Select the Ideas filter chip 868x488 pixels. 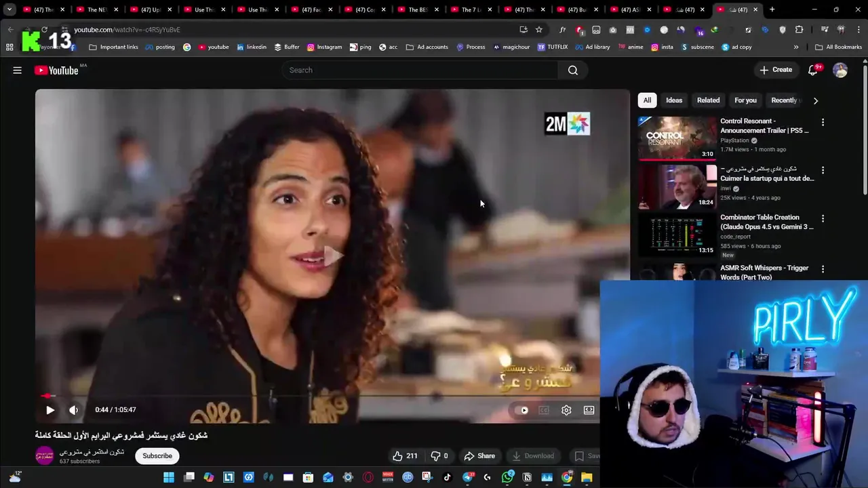tap(674, 100)
